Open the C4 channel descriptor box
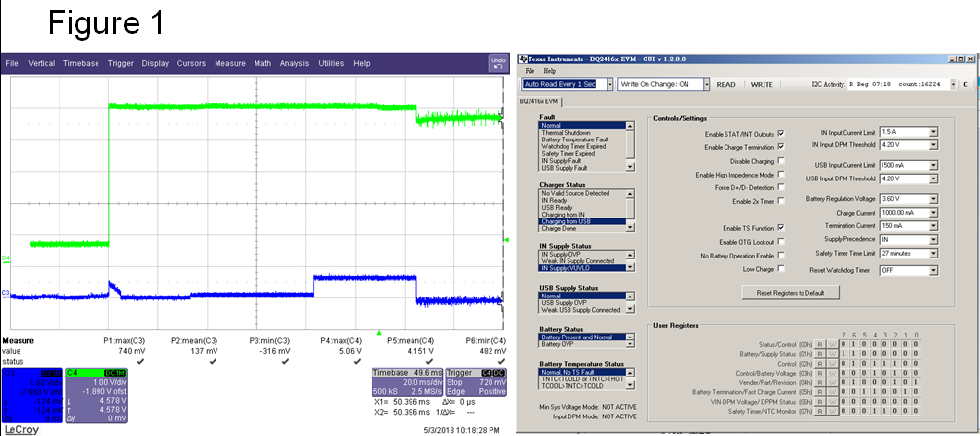 pos(97,393)
